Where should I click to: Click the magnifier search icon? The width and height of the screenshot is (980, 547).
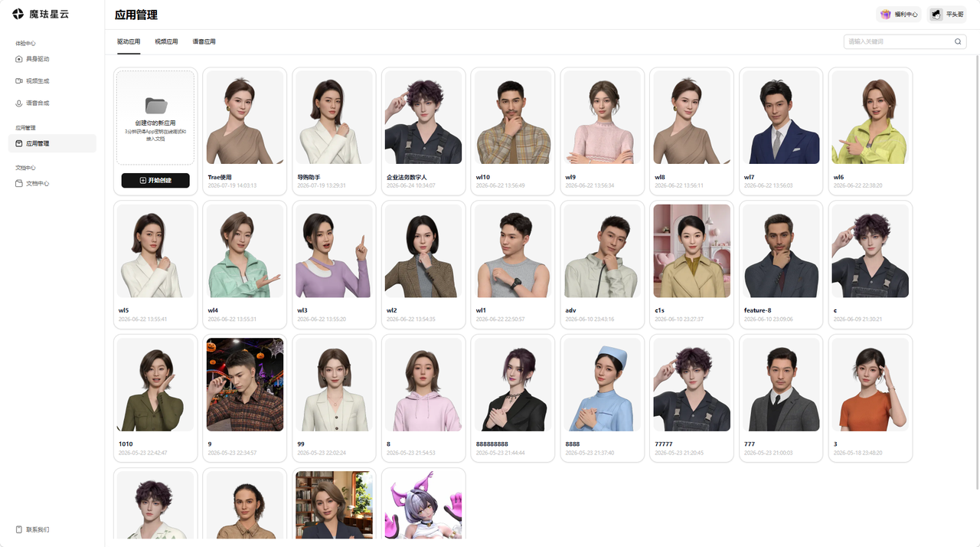point(958,41)
